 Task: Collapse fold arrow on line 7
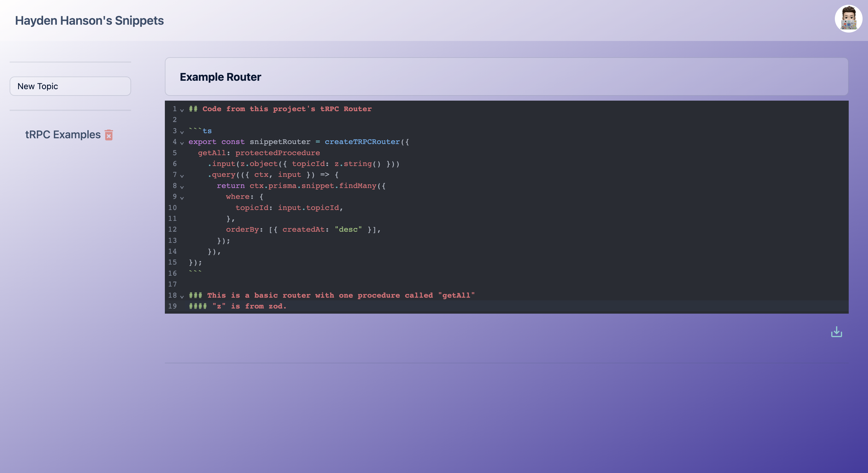(x=182, y=176)
